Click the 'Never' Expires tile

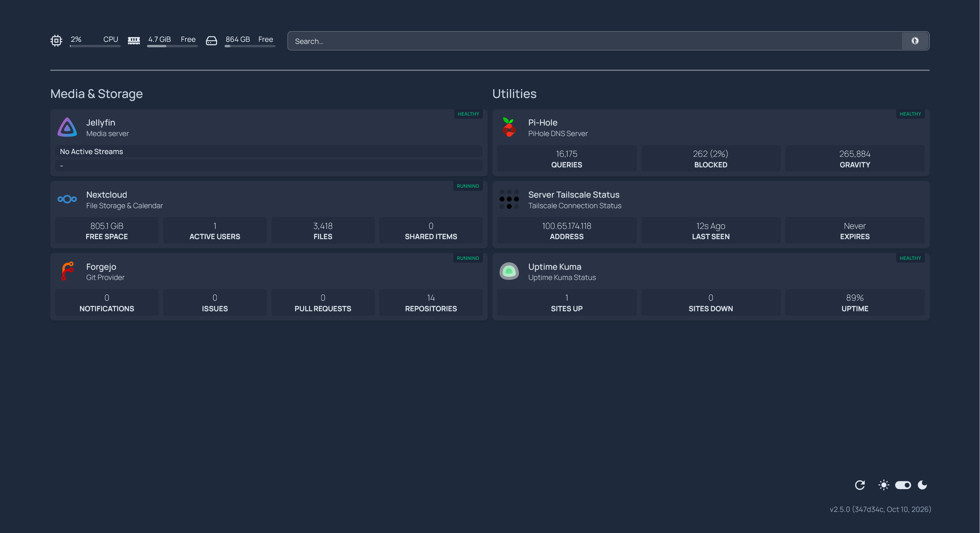tap(855, 230)
